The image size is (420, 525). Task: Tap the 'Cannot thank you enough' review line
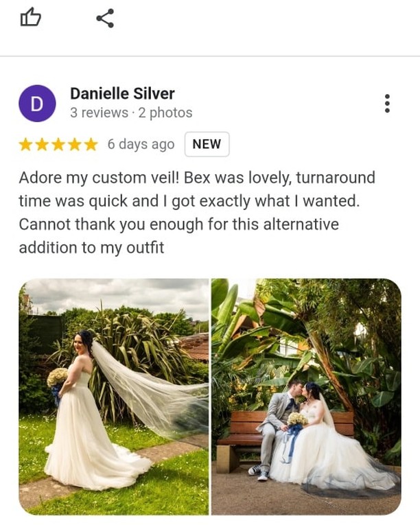click(179, 224)
